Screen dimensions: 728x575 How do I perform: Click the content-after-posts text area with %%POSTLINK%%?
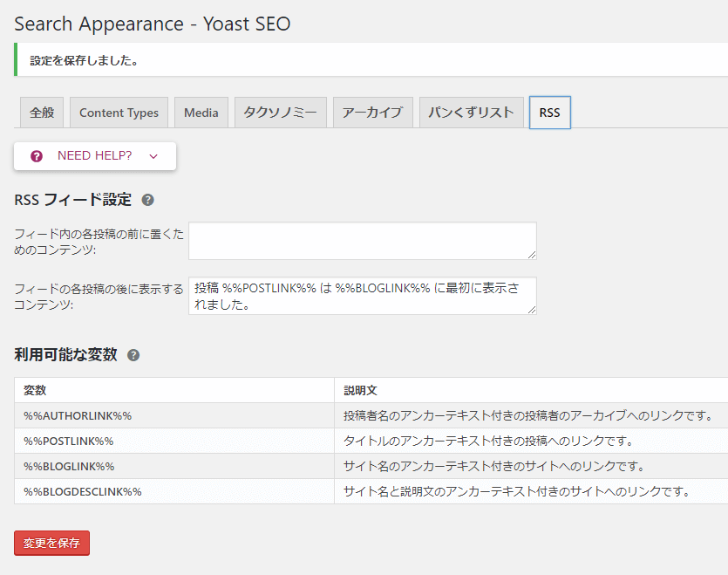point(363,296)
